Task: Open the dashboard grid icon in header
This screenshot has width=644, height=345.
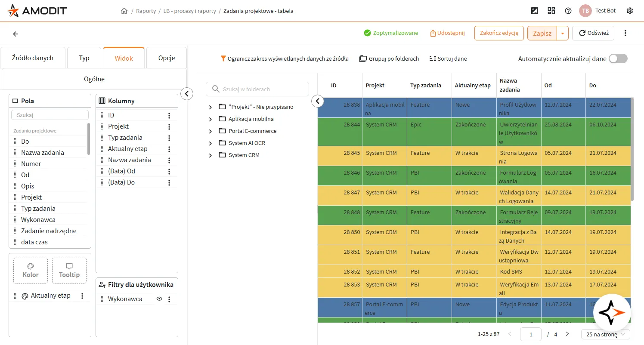Action: click(x=551, y=11)
